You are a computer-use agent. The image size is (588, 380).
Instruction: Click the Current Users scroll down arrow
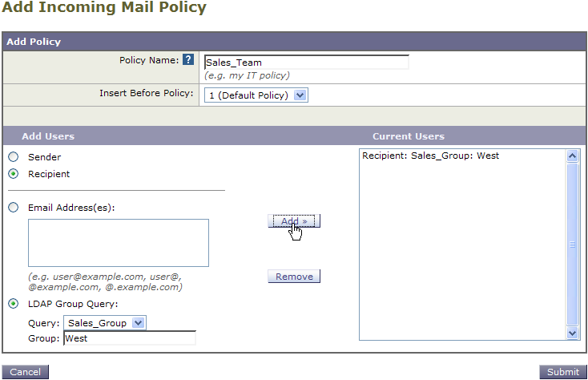click(x=572, y=333)
